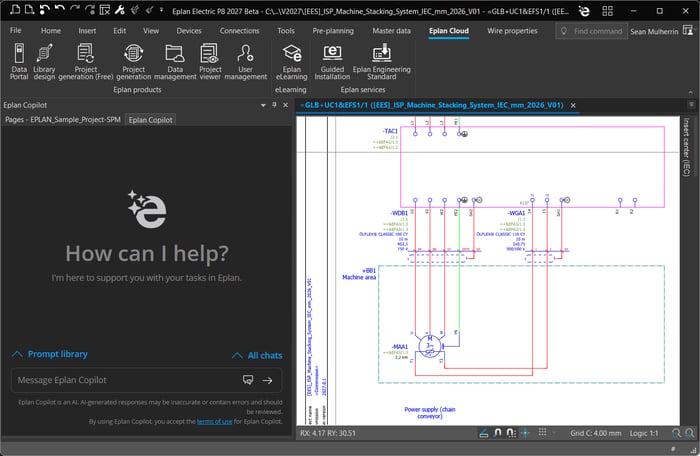Open the Master data ribbon tab
700x456 pixels.
click(x=392, y=31)
